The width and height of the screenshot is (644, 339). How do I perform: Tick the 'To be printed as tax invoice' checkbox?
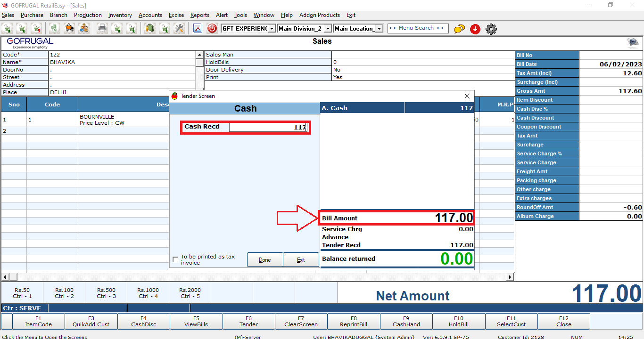click(176, 259)
